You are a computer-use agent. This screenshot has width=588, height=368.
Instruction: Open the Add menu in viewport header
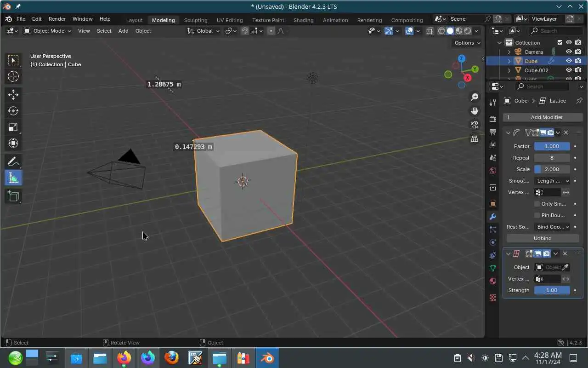point(124,31)
